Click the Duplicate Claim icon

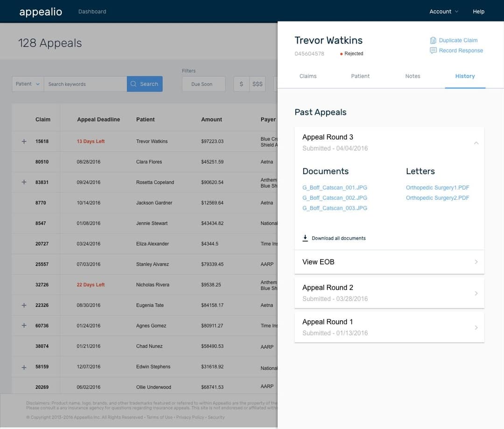tap(433, 40)
